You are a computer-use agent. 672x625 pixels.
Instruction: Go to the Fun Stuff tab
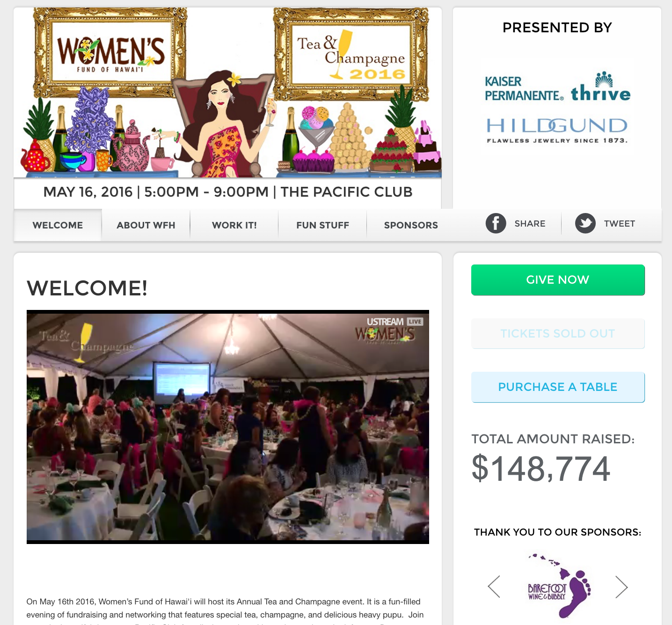tap(323, 225)
